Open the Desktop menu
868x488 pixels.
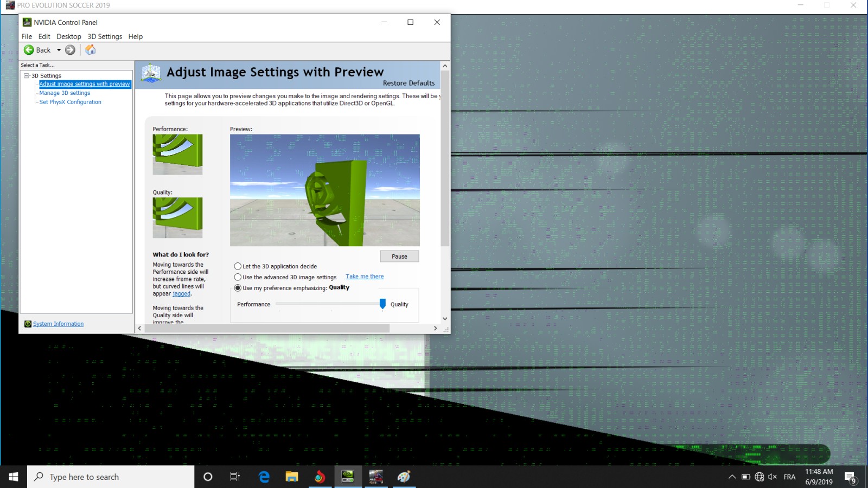[x=69, y=36]
